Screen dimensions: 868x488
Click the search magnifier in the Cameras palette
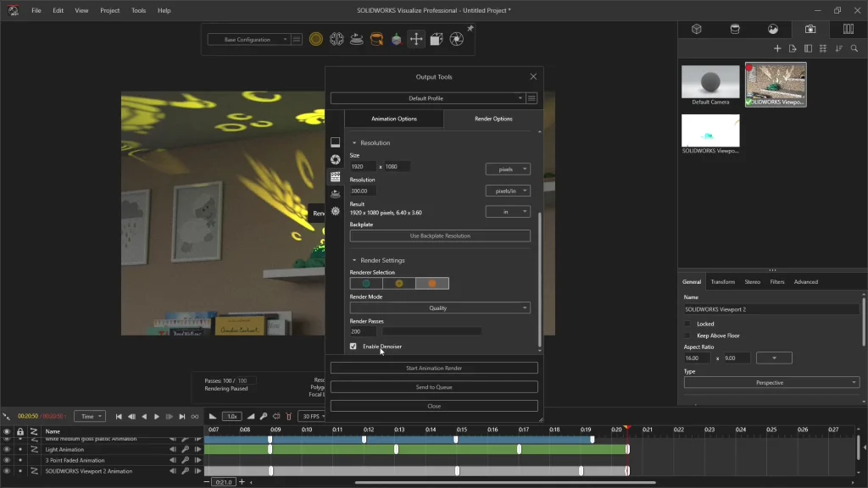(854, 48)
